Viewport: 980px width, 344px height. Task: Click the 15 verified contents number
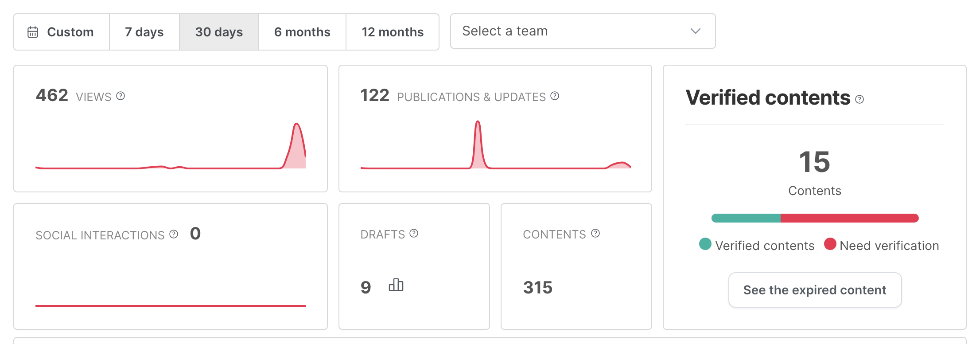click(815, 162)
